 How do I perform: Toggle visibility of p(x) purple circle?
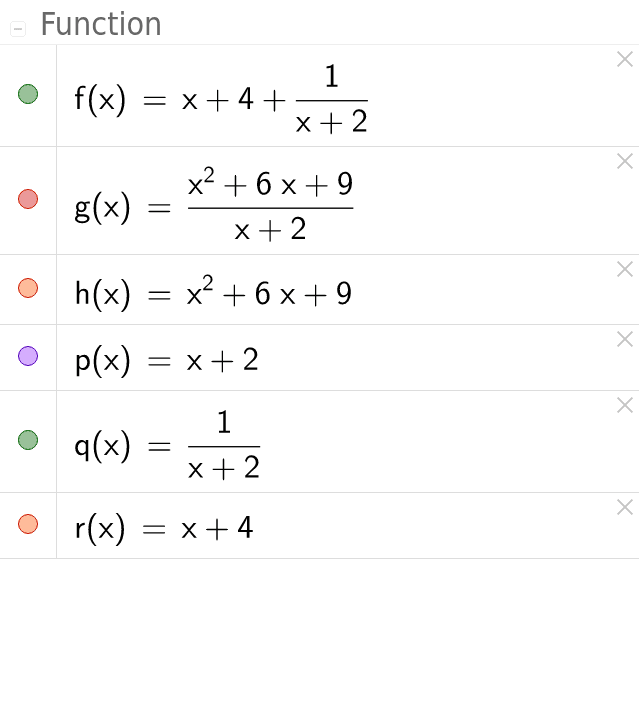point(28,356)
